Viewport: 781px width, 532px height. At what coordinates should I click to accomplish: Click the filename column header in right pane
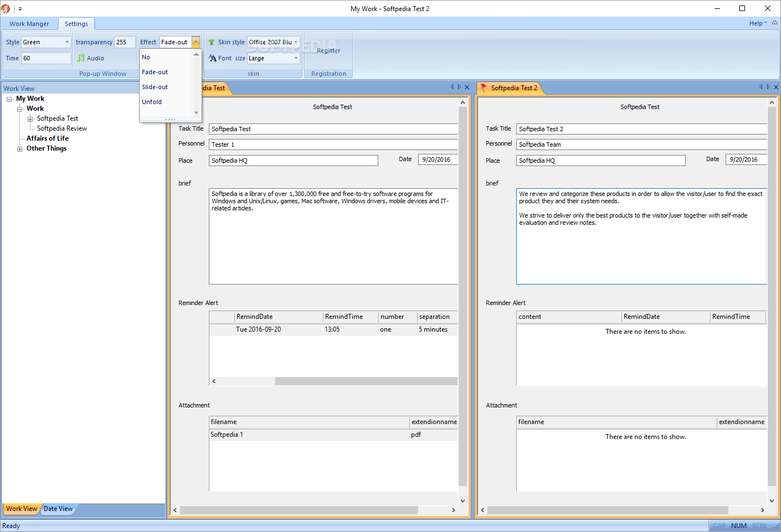click(x=616, y=422)
